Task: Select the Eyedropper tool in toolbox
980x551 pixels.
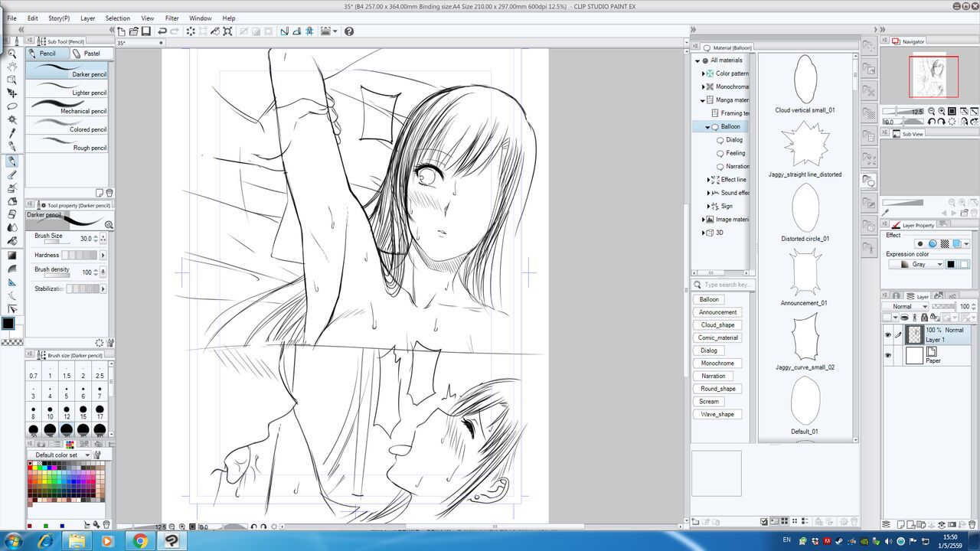Action: coord(11,133)
